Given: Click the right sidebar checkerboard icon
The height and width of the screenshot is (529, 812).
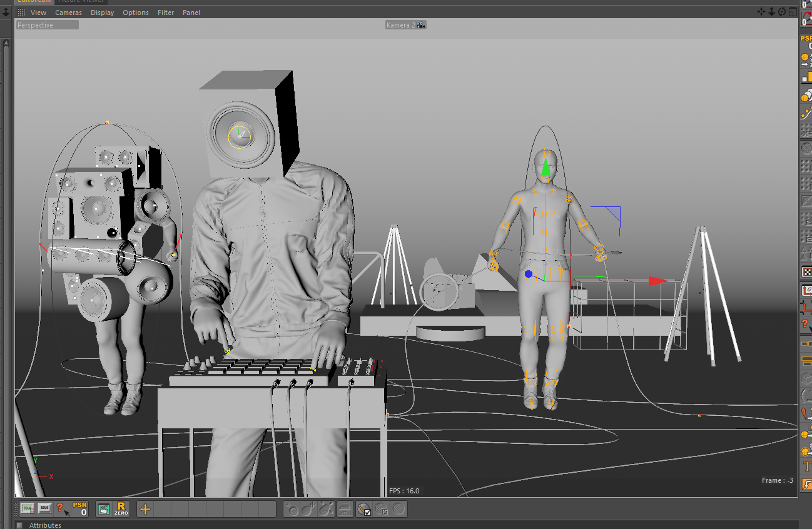Looking at the screenshot, I should [x=806, y=272].
